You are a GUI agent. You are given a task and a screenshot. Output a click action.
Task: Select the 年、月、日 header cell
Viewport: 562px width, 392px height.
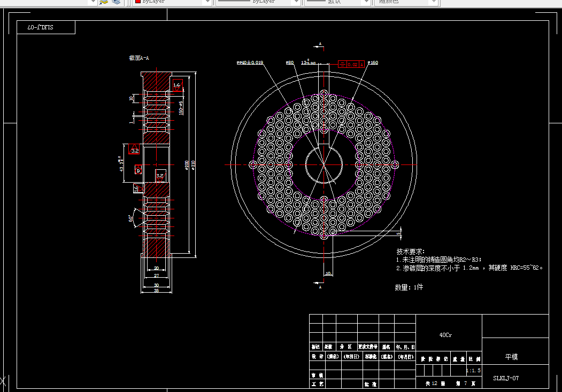point(405,347)
